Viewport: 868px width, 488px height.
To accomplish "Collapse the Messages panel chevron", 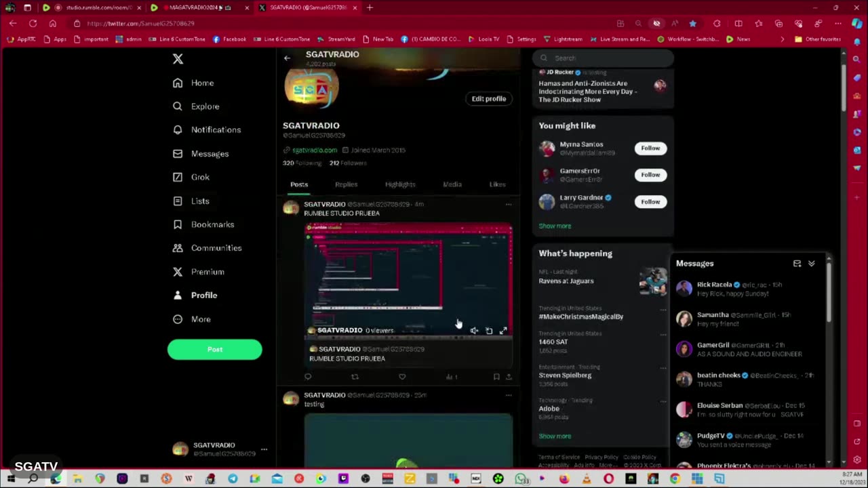I will point(812,264).
